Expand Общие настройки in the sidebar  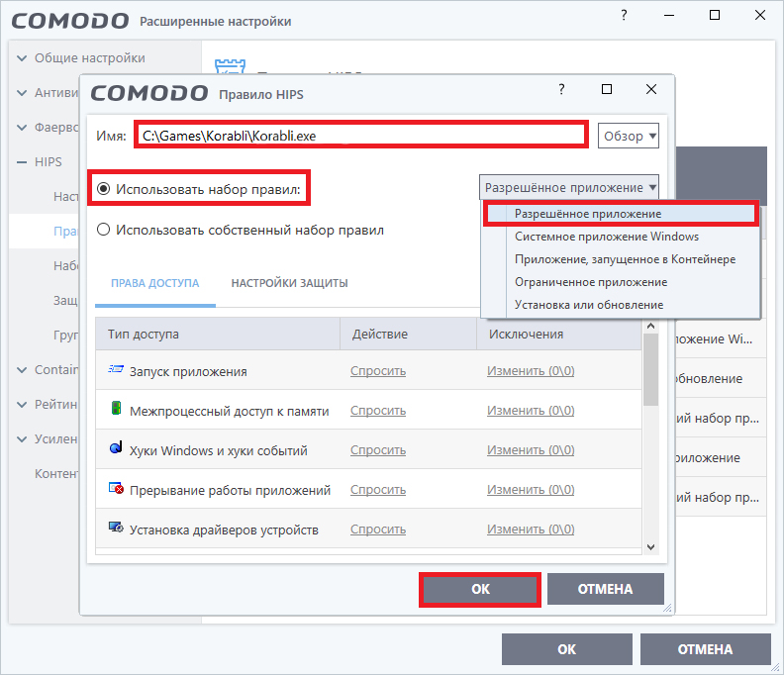coord(22,58)
